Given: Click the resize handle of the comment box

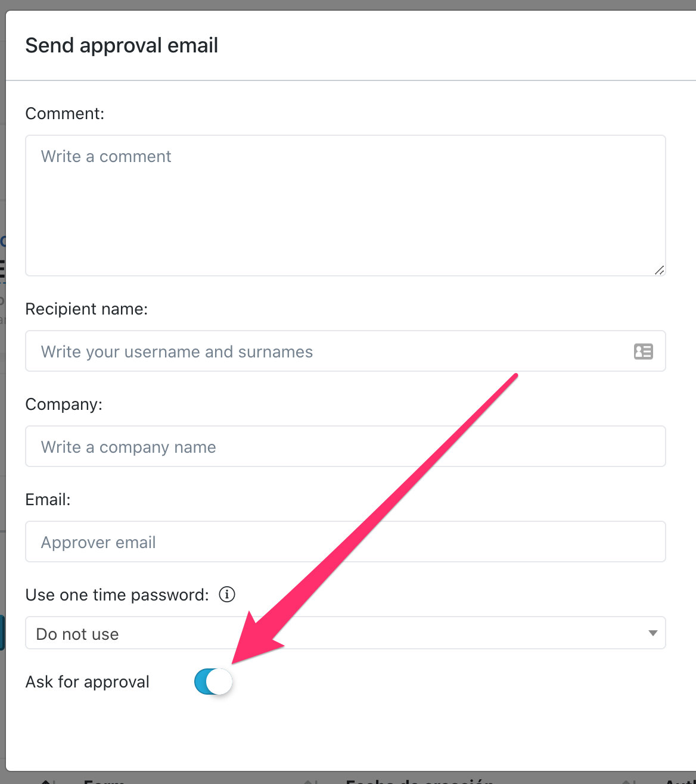Looking at the screenshot, I should [658, 270].
